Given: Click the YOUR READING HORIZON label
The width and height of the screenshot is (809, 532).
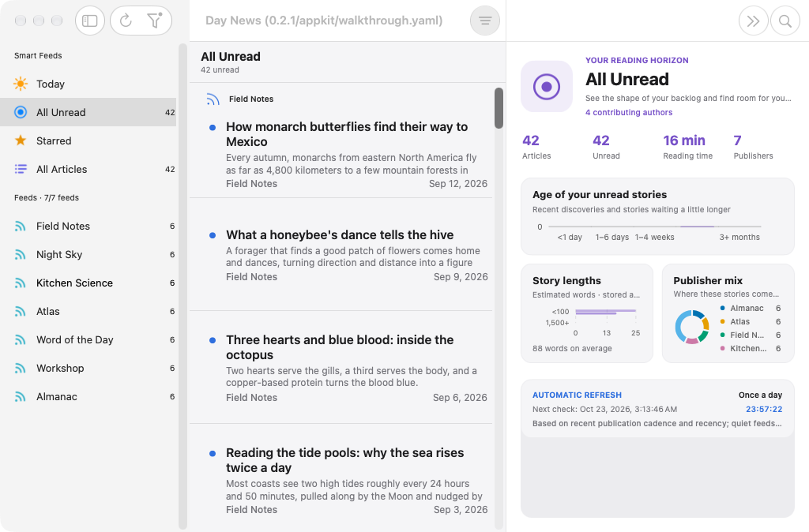Looking at the screenshot, I should [637, 60].
